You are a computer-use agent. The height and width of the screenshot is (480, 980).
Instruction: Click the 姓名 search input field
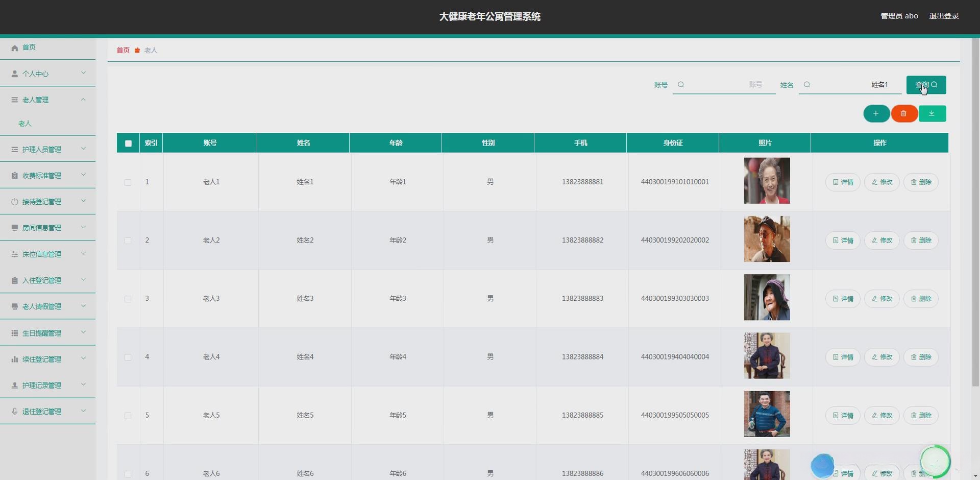[850, 85]
